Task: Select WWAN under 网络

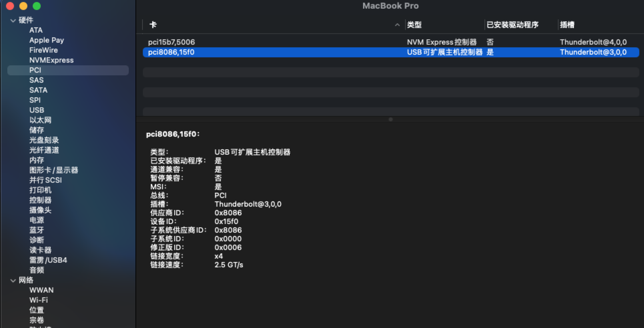Action: [x=41, y=290]
